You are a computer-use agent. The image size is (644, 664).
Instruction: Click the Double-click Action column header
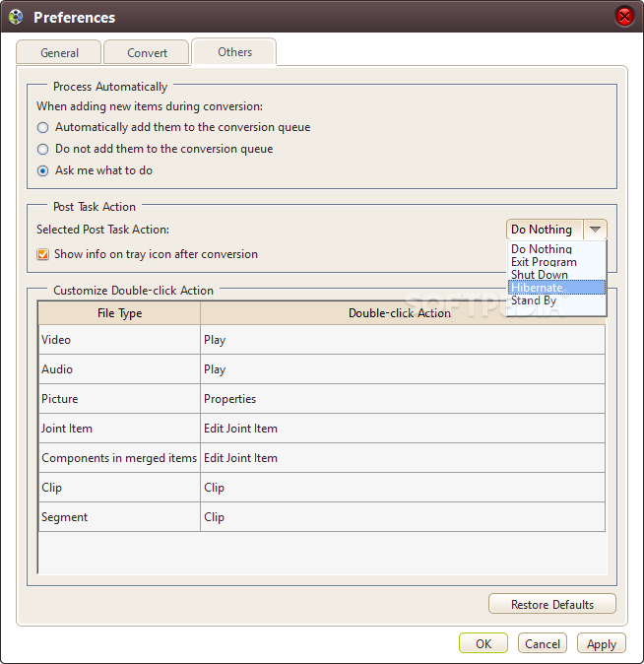tap(399, 313)
